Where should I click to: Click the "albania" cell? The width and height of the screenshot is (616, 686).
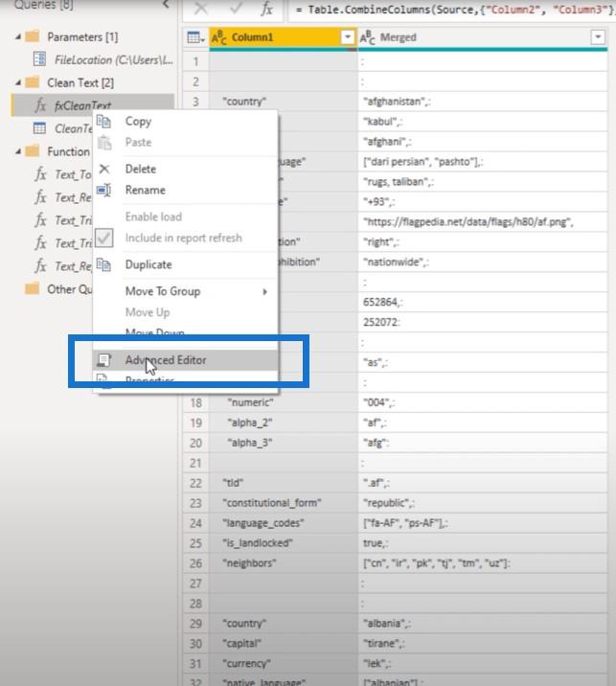click(x=483, y=624)
